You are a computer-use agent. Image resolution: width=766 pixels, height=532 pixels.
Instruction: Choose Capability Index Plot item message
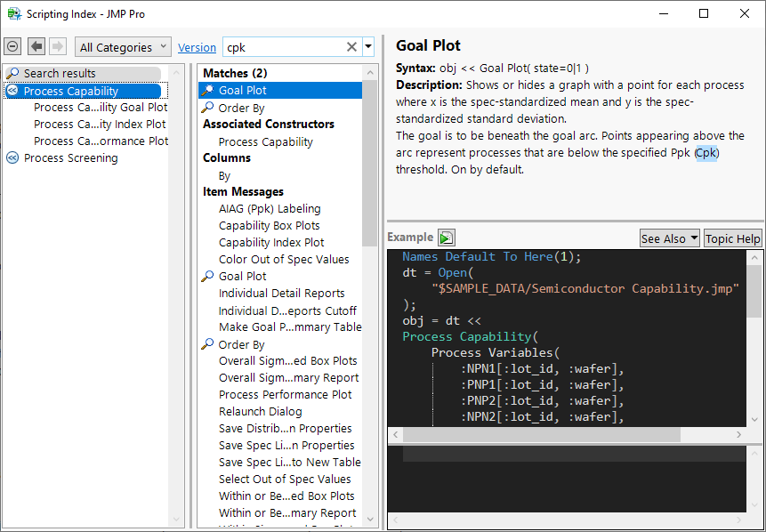[x=271, y=243]
